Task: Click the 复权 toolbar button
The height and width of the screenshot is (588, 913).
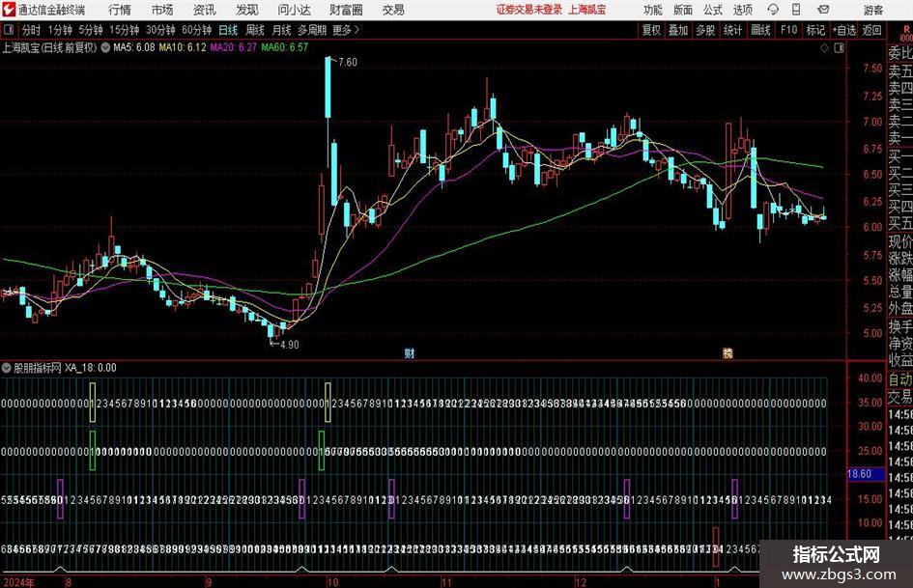Action: [x=651, y=30]
